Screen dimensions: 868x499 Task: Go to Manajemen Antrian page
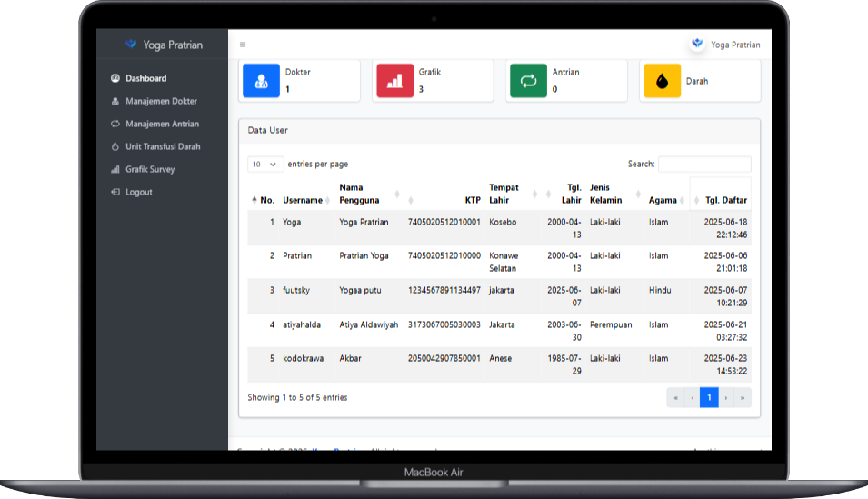tap(162, 124)
